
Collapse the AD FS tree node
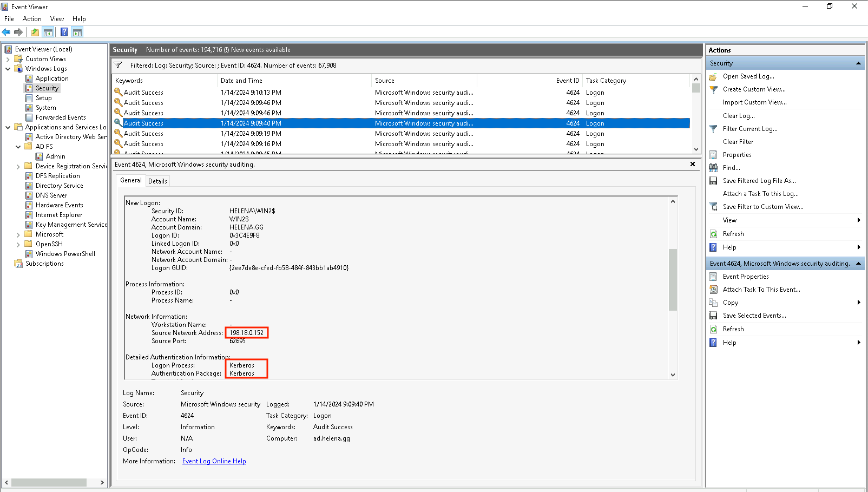(x=18, y=147)
